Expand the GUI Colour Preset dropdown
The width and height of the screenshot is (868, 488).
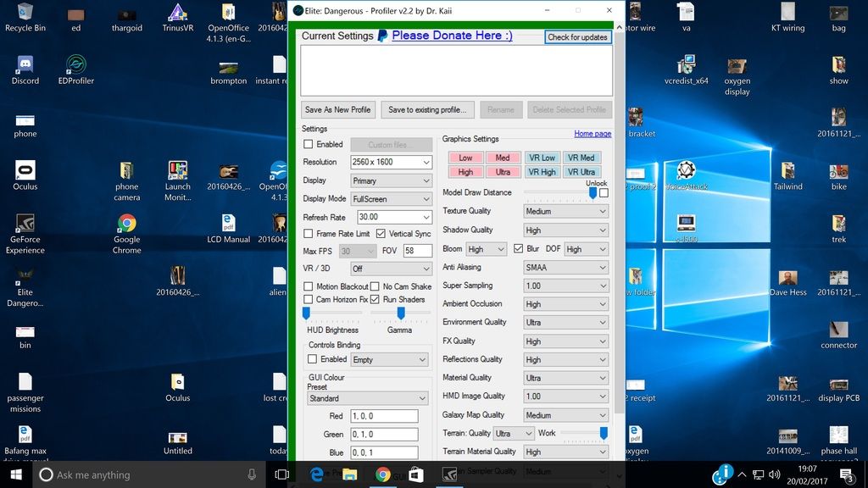(368, 398)
